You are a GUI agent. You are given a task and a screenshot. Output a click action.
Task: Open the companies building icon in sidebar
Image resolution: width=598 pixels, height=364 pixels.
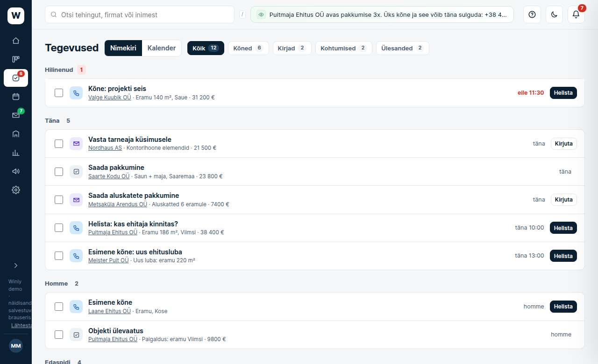16,134
